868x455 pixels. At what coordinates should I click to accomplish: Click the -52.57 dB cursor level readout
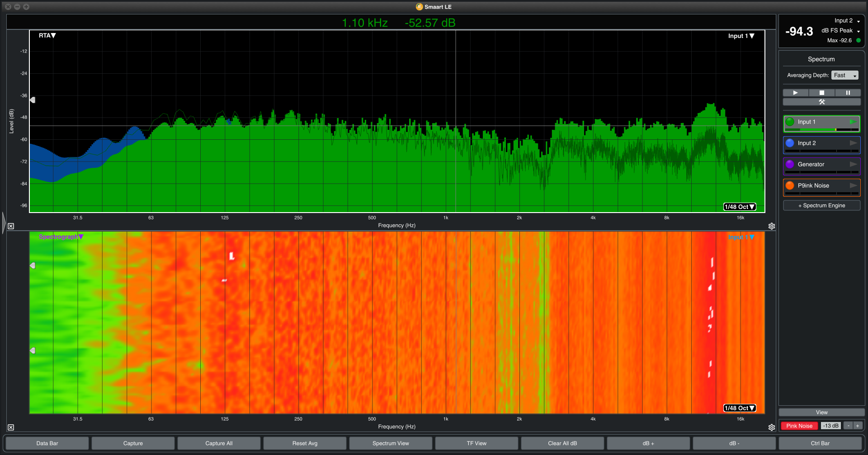click(x=430, y=23)
